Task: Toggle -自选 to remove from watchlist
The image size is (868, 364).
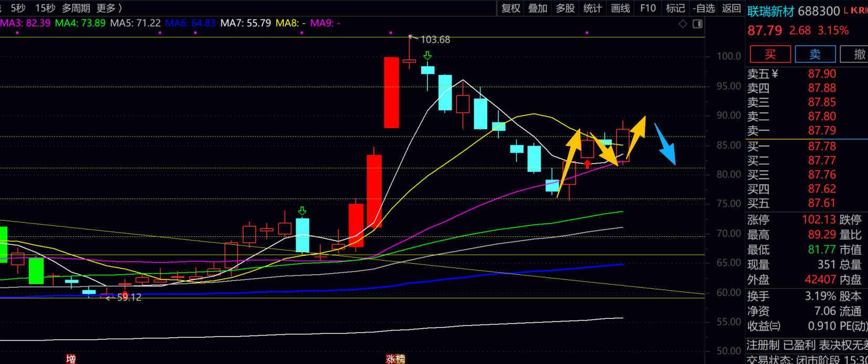Action: pyautogui.click(x=704, y=8)
